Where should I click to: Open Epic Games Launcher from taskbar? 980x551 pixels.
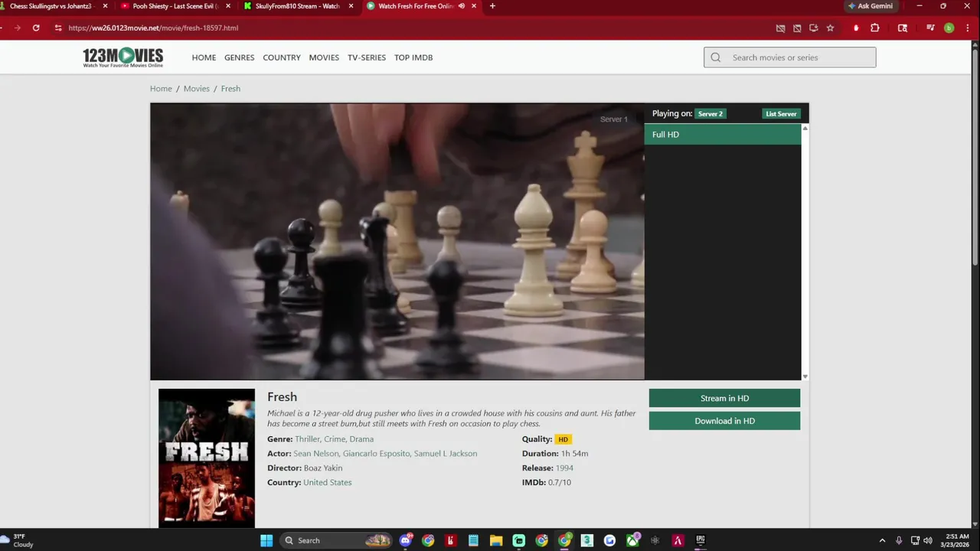point(700,540)
